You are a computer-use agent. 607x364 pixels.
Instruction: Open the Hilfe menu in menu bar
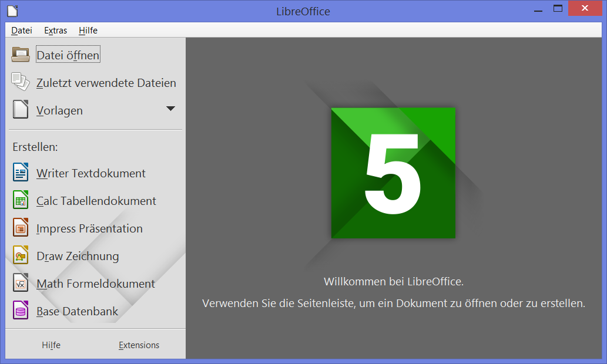pos(88,31)
